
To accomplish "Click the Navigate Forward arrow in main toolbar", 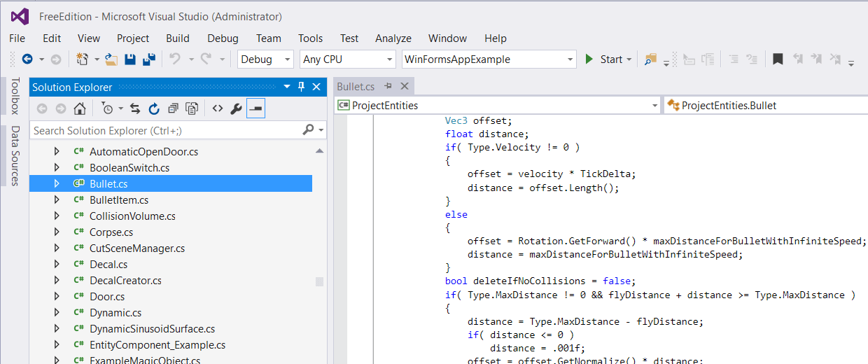I will [56, 59].
